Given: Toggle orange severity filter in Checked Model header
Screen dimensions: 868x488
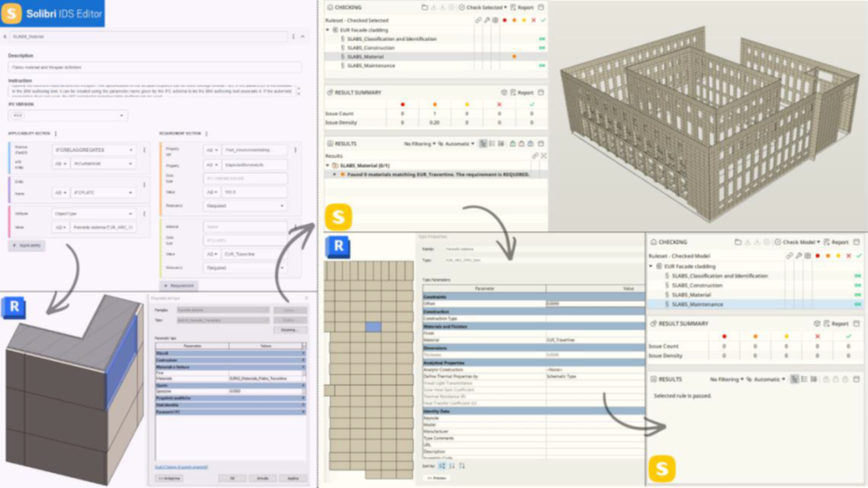Looking at the screenshot, I should (828, 256).
